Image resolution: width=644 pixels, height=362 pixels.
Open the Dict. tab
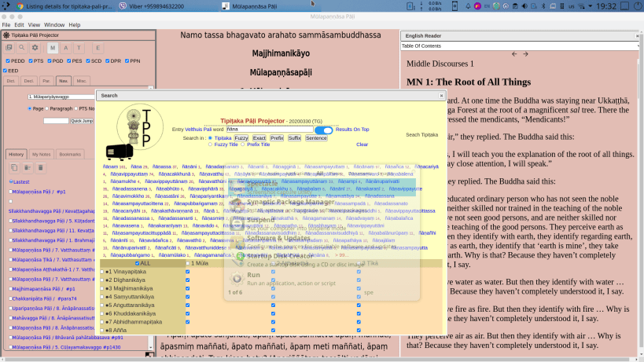(11, 81)
